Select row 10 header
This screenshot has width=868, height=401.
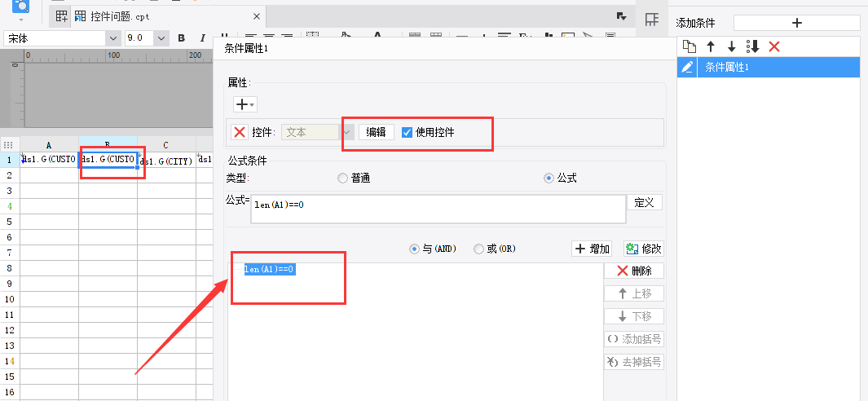(x=10, y=299)
